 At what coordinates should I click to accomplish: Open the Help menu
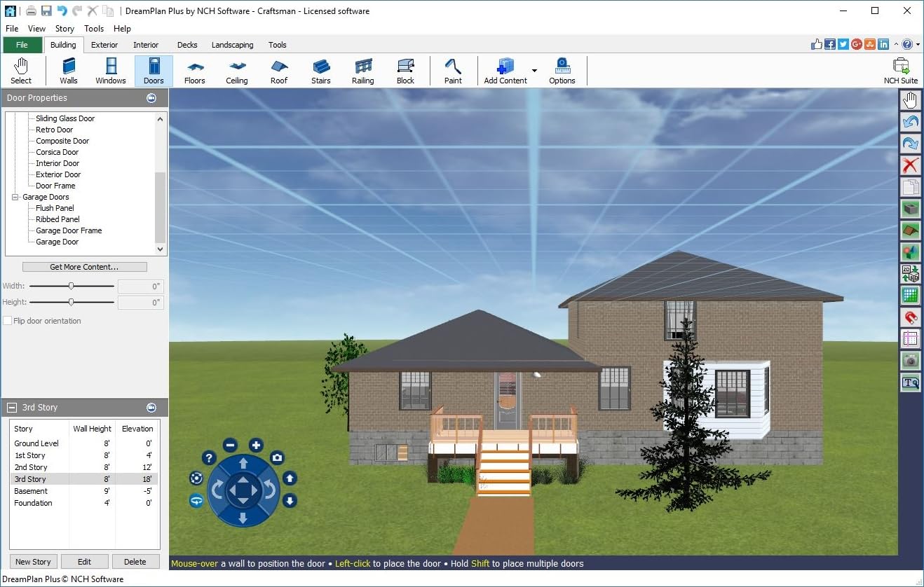122,29
